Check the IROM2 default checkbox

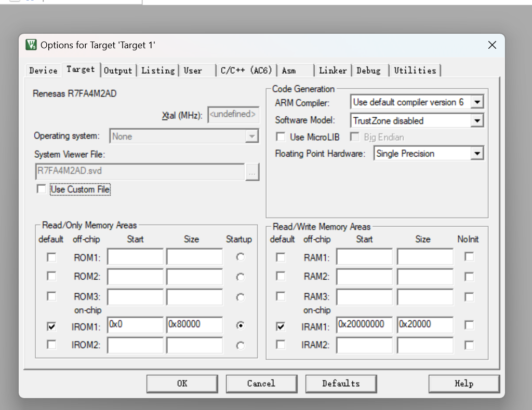51,345
